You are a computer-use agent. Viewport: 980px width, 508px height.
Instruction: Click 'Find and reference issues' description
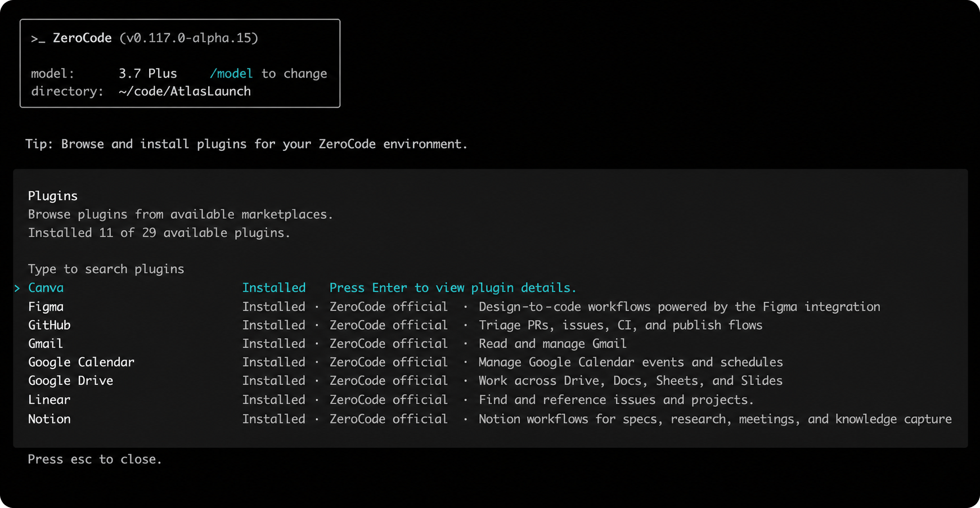pos(616,400)
